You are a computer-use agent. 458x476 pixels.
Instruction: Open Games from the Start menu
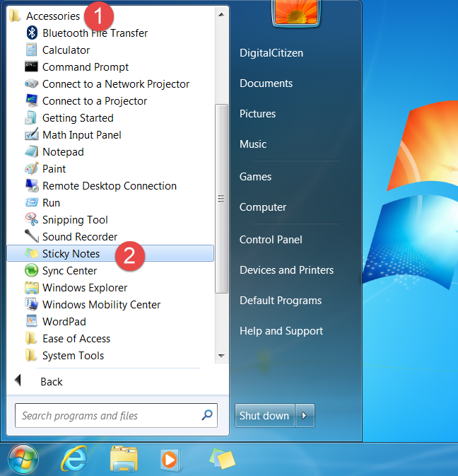[255, 177]
